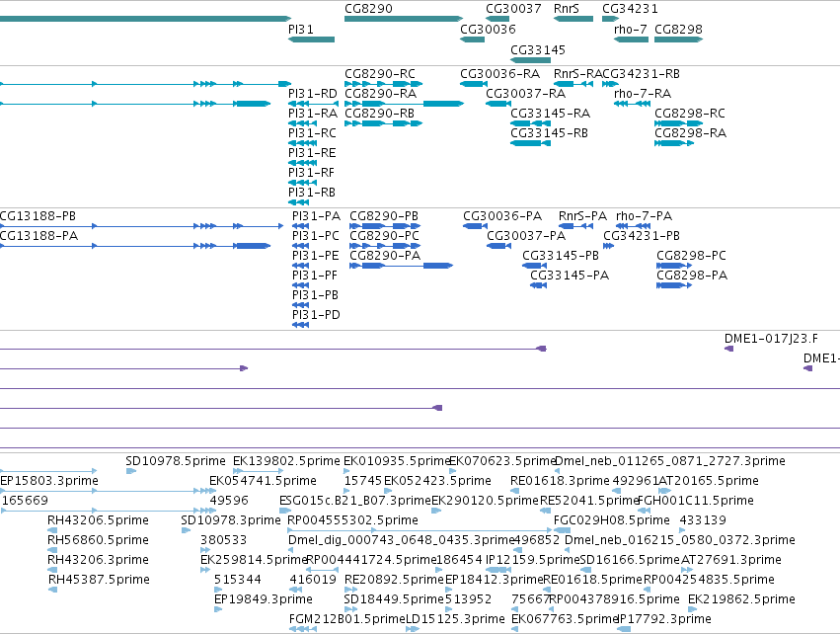Click the CG8298 gene label
Viewport: 840px width, 634px height.
coord(678,30)
